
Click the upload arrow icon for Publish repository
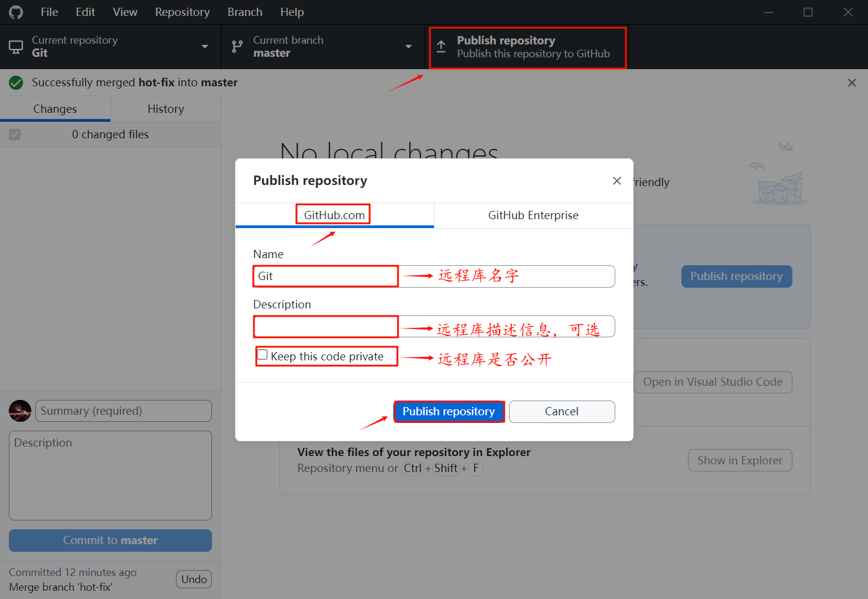(441, 47)
